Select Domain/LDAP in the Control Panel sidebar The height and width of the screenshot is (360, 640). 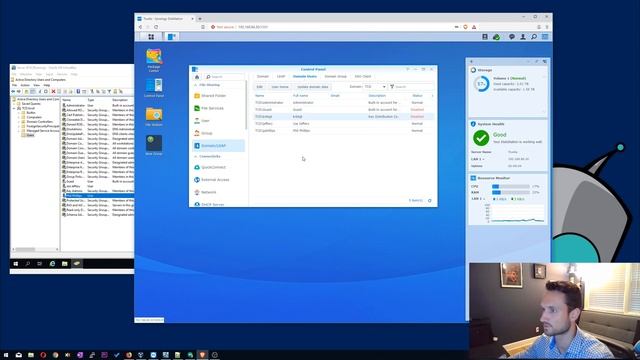[x=218, y=146]
